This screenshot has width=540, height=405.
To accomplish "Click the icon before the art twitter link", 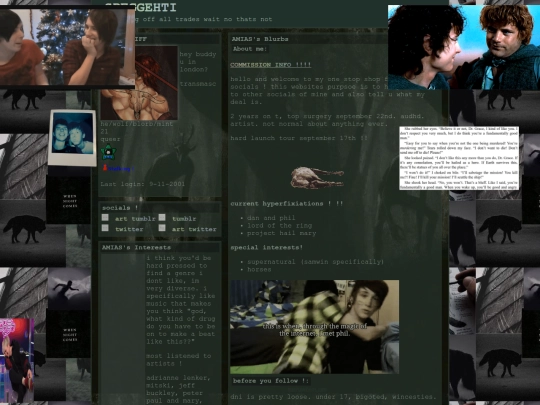I will pyautogui.click(x=162, y=228).
